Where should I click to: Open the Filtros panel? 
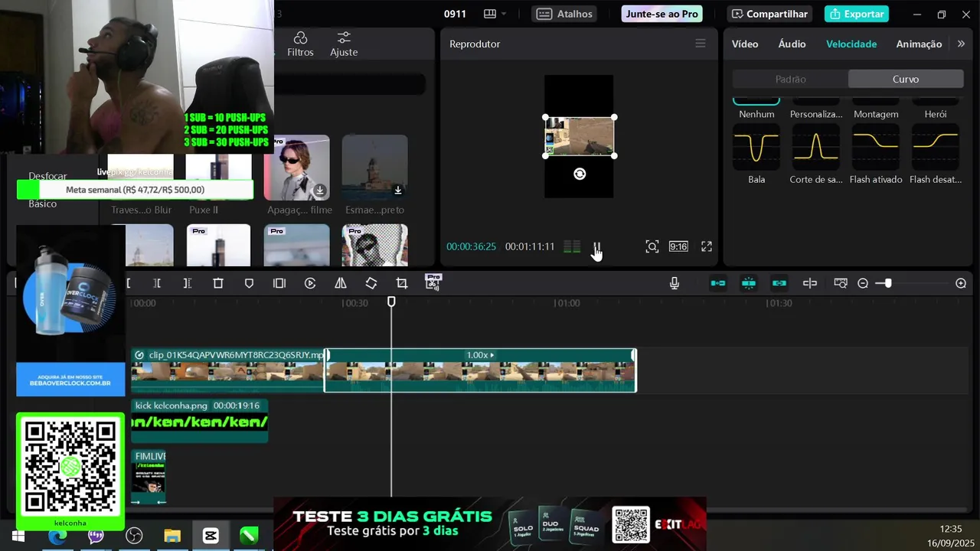coord(300,44)
